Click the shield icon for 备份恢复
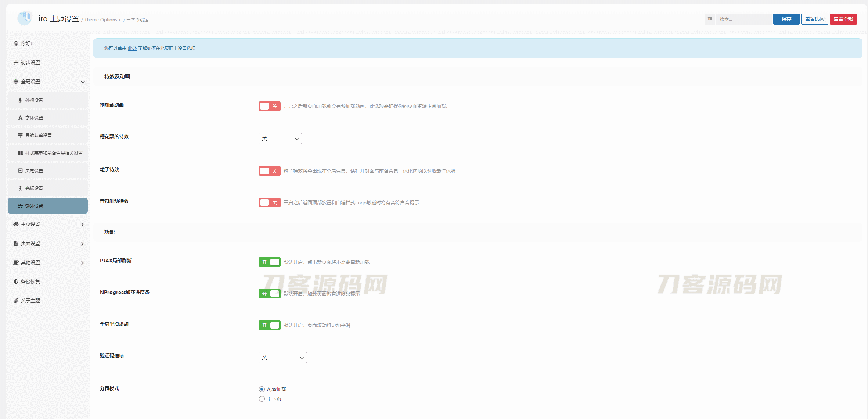 (x=16, y=282)
